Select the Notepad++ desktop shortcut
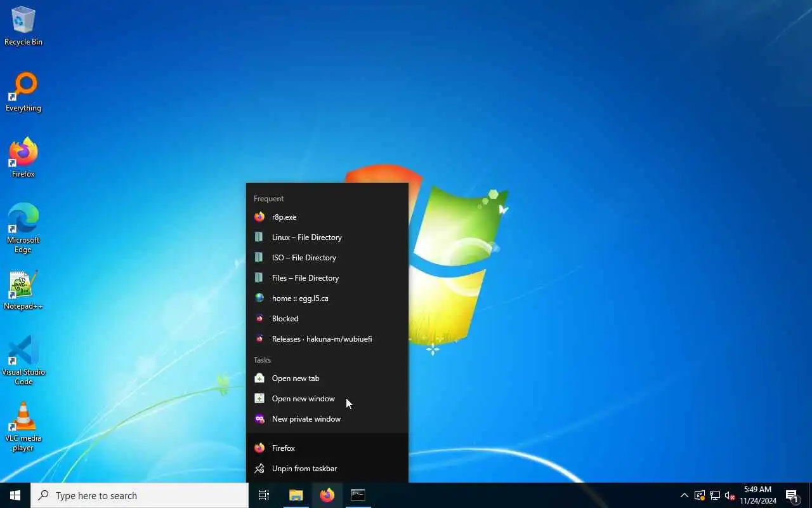The width and height of the screenshot is (812, 508). [23, 291]
